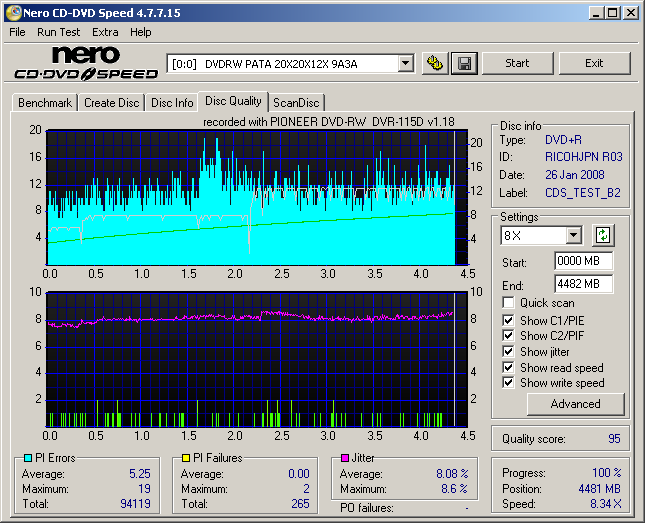Viewport: 645px width, 523px height.
Task: Uncheck Show C1/PIE
Action: (508, 320)
